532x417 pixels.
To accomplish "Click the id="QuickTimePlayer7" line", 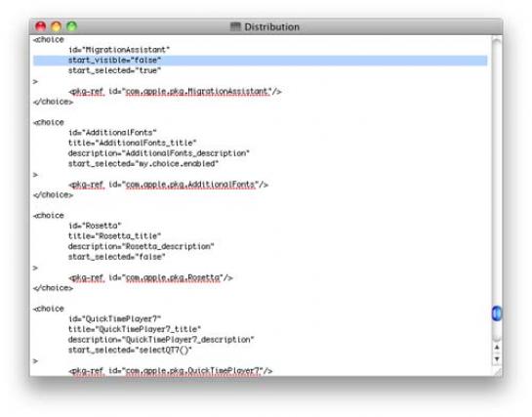I will 114,319.
